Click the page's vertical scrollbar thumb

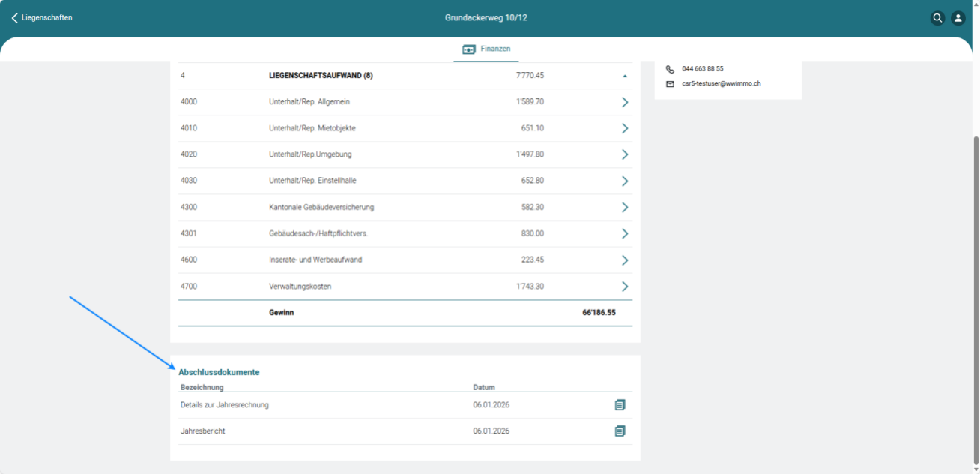(976, 300)
